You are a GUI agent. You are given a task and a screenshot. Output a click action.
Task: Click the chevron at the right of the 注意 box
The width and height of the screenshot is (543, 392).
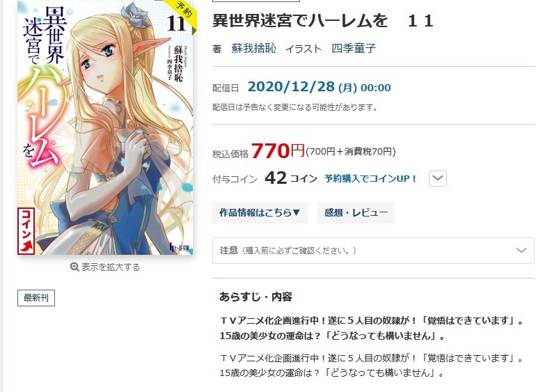point(521,251)
